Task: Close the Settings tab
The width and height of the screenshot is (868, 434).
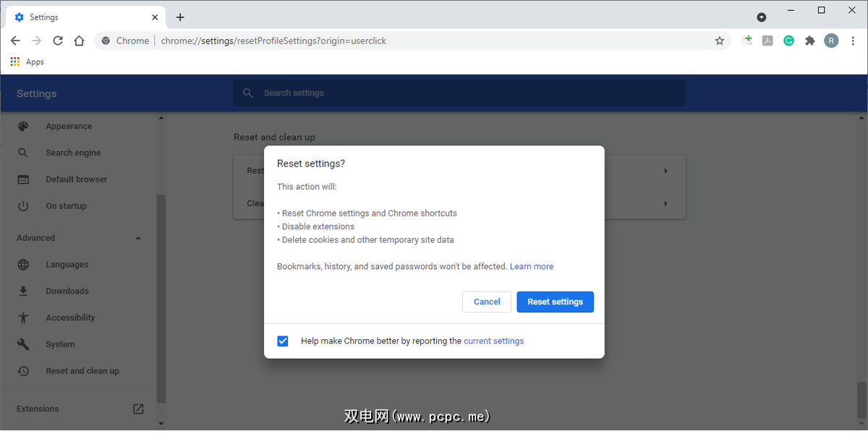Action: coord(155,17)
